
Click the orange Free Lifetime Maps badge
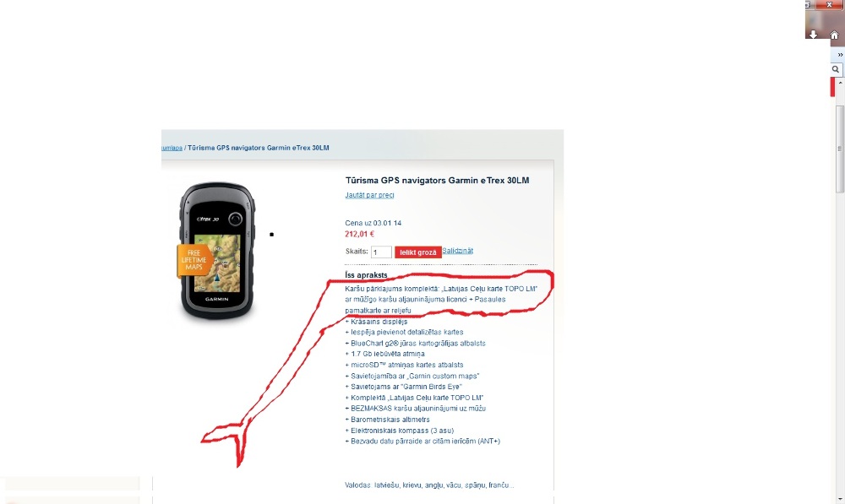coord(194,260)
